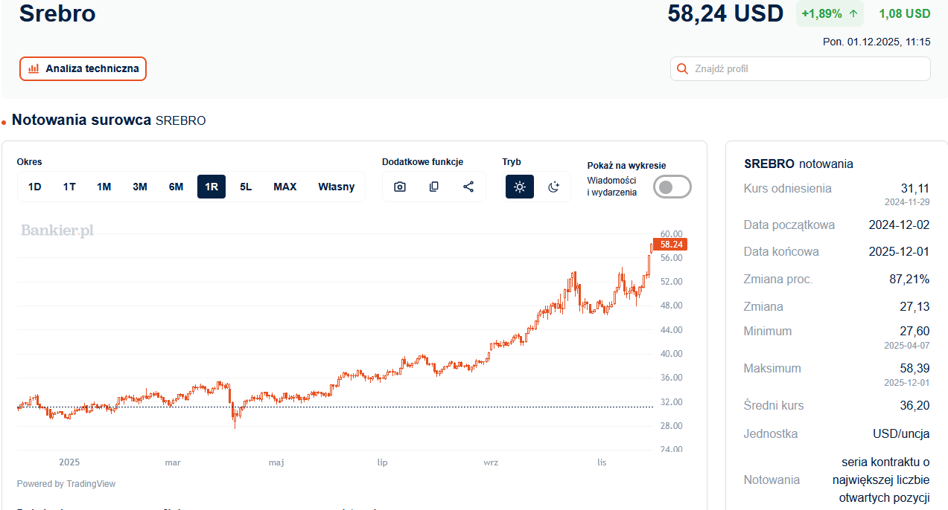Select the 5L period
Image resolution: width=948 pixels, height=510 pixels.
(246, 187)
